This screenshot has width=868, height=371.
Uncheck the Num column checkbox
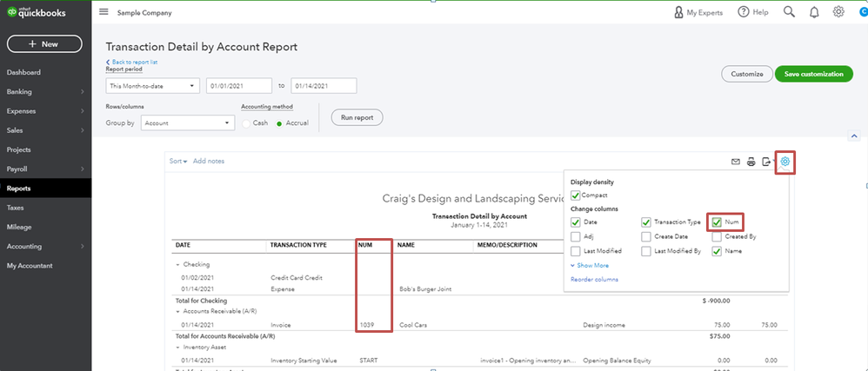(717, 222)
